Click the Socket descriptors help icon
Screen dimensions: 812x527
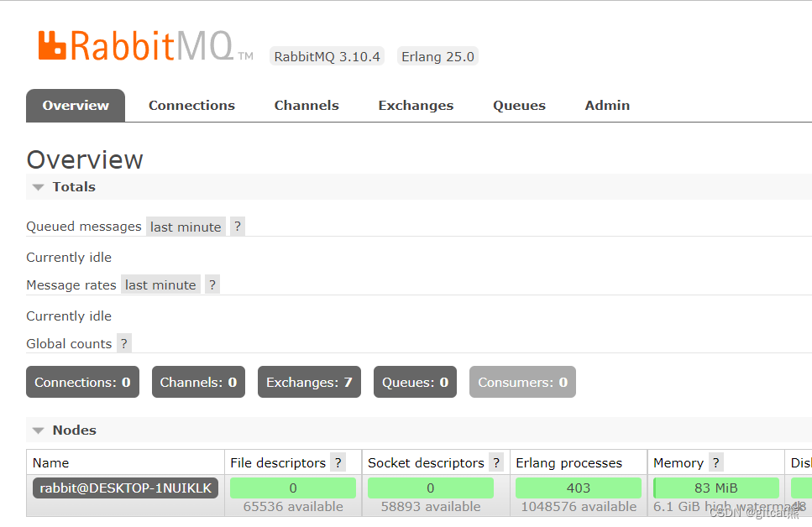click(495, 462)
